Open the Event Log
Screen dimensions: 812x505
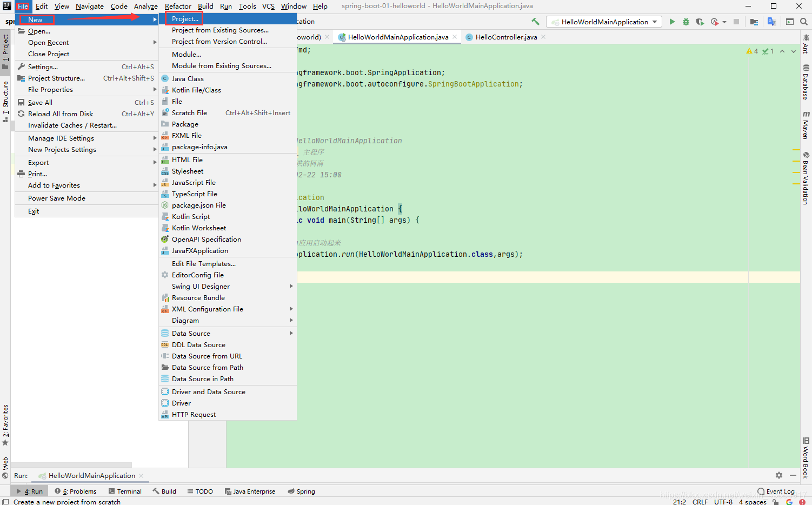776,491
